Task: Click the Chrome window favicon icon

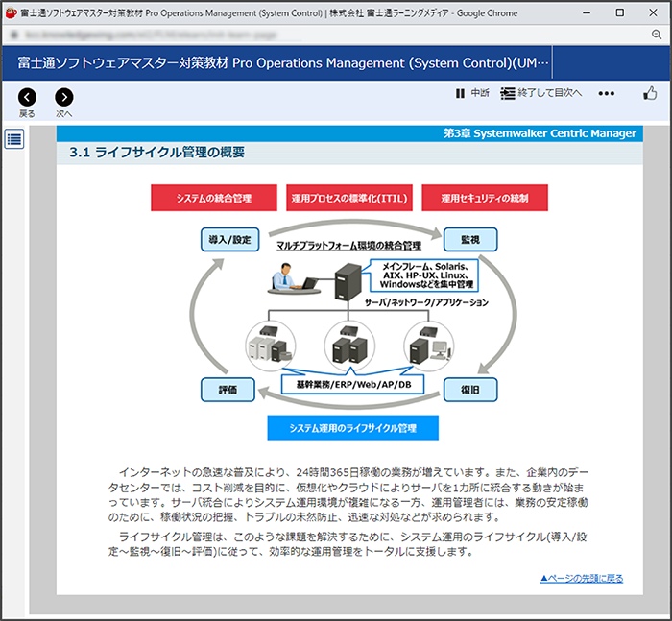Action: pyautogui.click(x=11, y=12)
